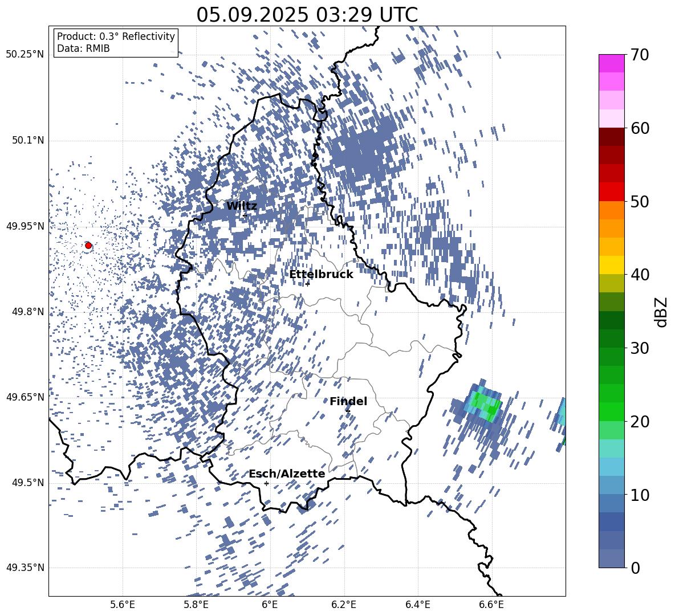Click the Findel station label

pyautogui.click(x=348, y=401)
